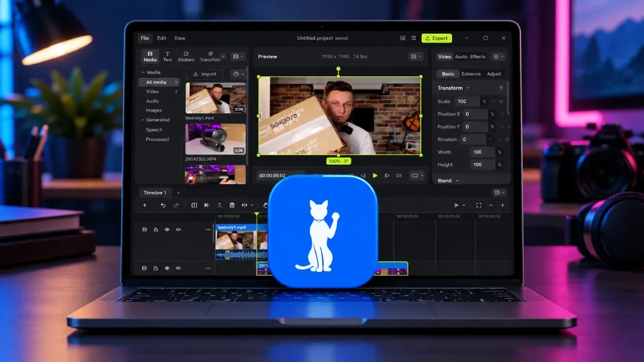This screenshot has width=644, height=362.
Task: Click the Transform help question mark
Action: click(501, 88)
